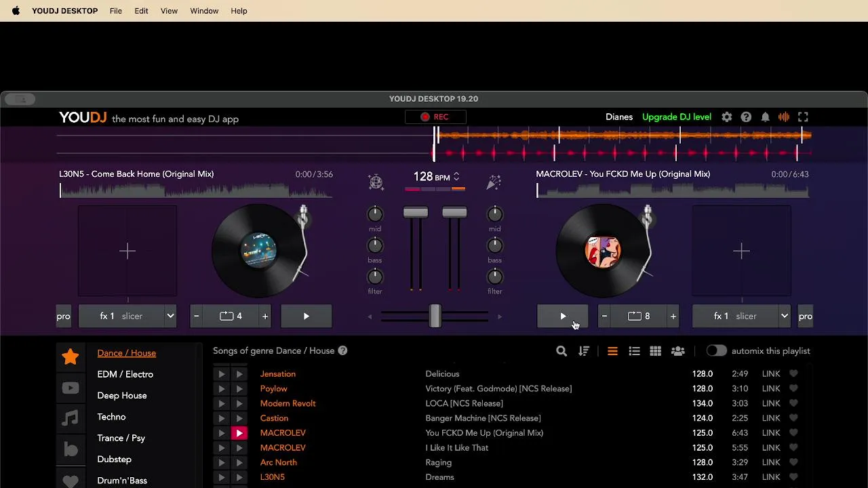
Task: Open the Help menu
Action: (x=239, y=11)
